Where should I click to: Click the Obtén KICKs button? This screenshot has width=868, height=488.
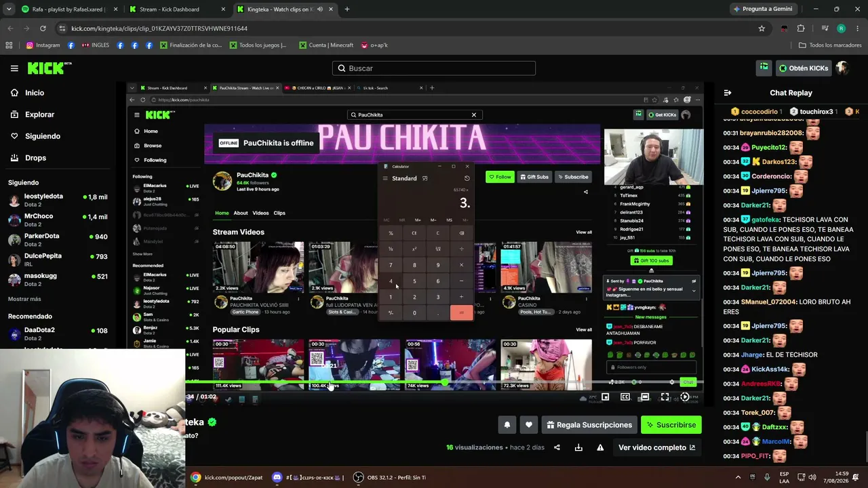pos(803,68)
